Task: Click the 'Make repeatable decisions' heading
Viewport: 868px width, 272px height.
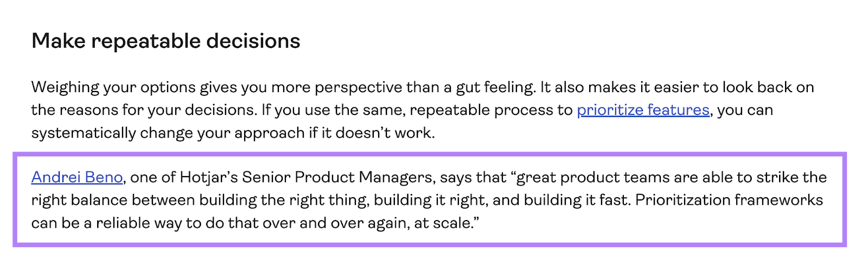Action: click(x=165, y=41)
